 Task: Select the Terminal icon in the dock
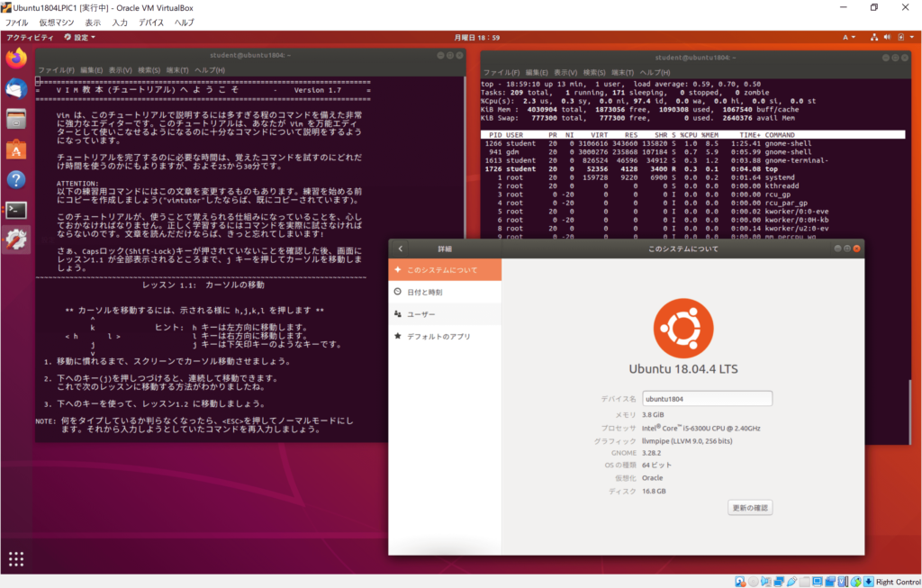[16, 210]
